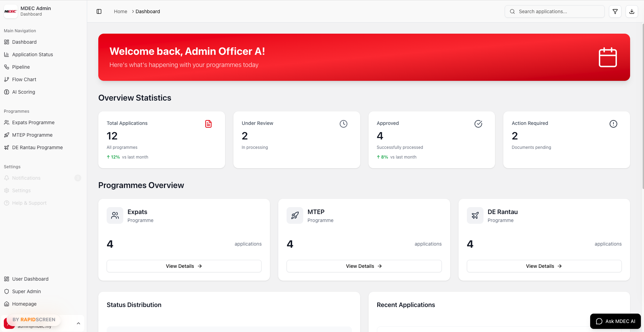Open the Ask MDEC AI chat

[x=615, y=321]
